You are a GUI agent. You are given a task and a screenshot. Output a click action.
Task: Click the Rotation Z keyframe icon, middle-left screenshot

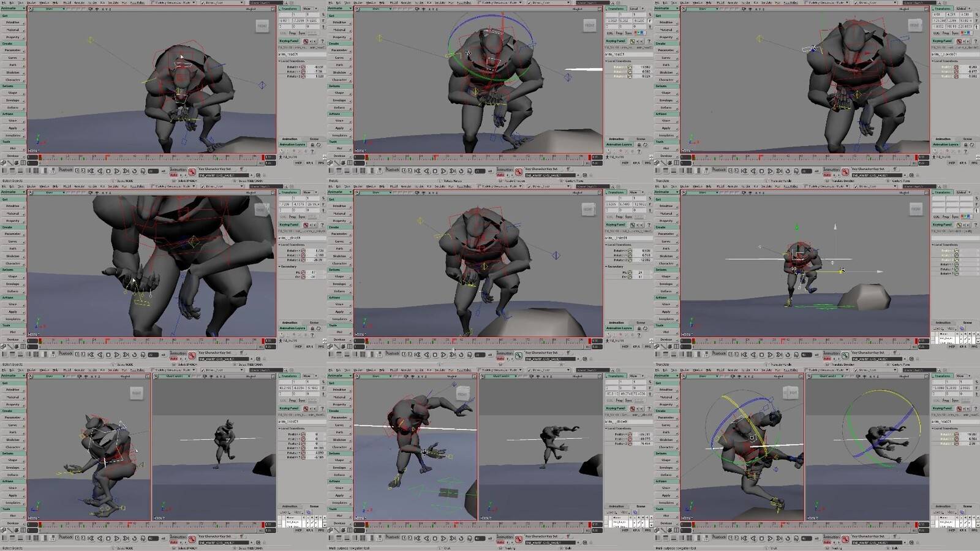[x=303, y=260]
